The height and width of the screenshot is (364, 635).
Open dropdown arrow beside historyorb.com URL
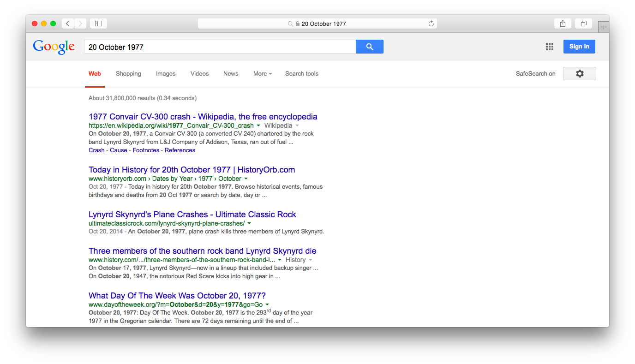[x=246, y=179]
